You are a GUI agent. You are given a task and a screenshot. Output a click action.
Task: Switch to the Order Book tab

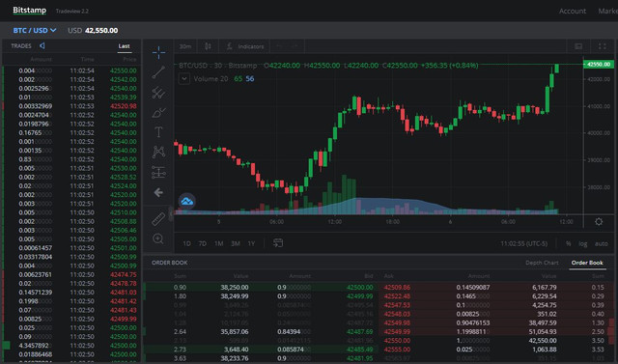[x=587, y=263]
